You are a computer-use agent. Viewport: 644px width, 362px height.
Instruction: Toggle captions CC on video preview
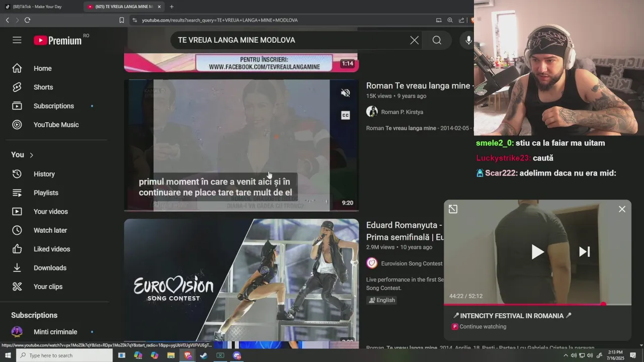point(345,116)
